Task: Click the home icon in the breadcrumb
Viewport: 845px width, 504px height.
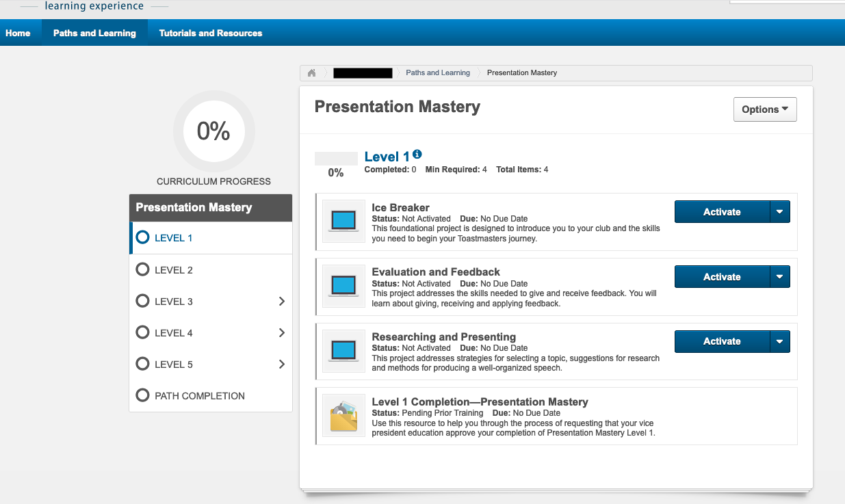Action: click(x=311, y=73)
